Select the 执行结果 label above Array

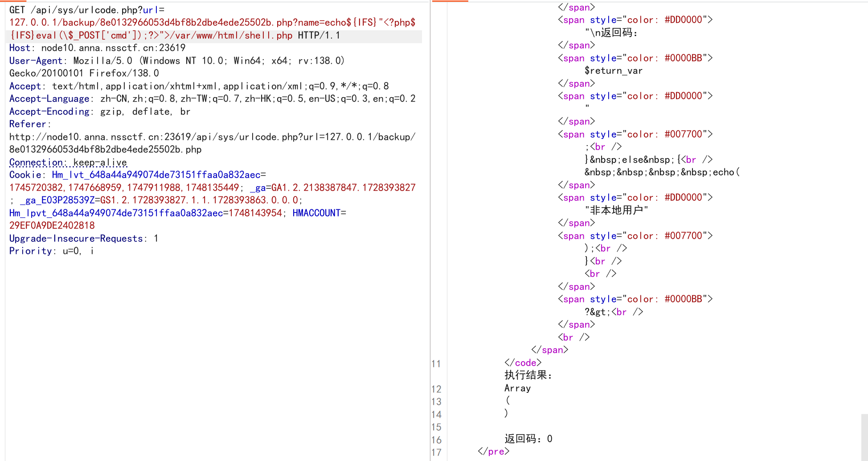528,375
